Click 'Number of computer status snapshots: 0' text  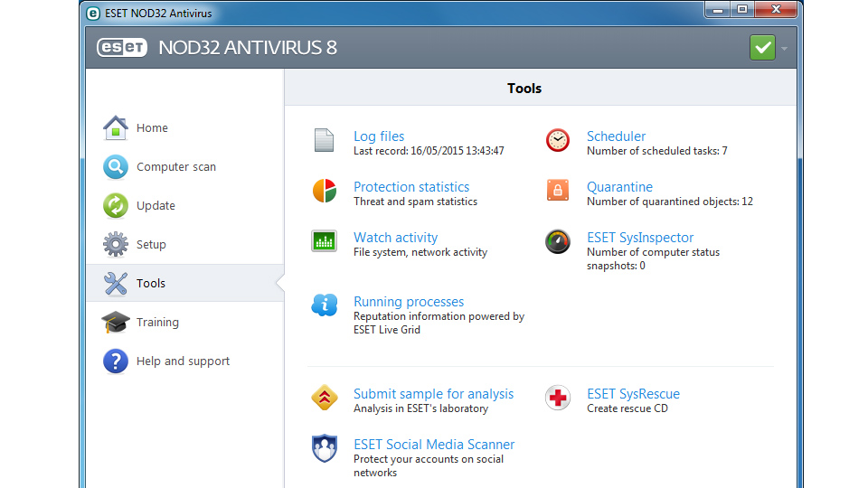(653, 259)
